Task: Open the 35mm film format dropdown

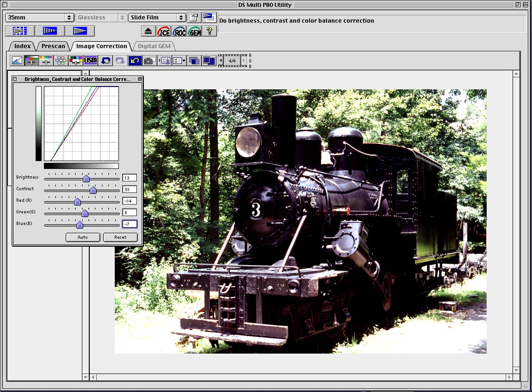Action: click(x=39, y=18)
